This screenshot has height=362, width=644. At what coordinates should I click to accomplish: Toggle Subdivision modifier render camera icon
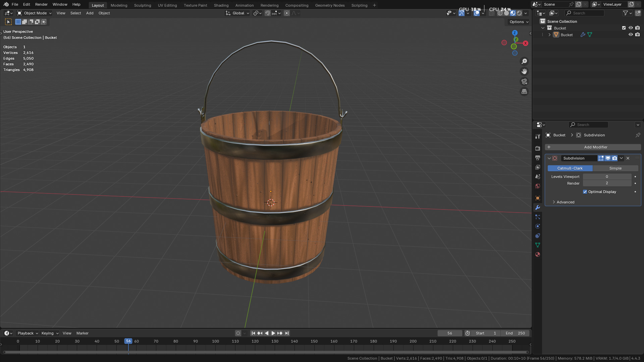pos(614,158)
